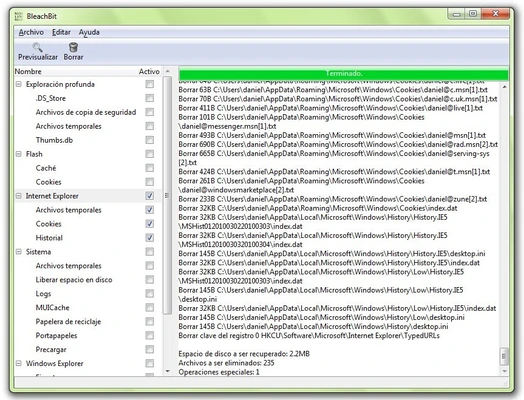Collapse the Internet Explorer group
Viewport: 524px width, 400px height.
point(19,196)
